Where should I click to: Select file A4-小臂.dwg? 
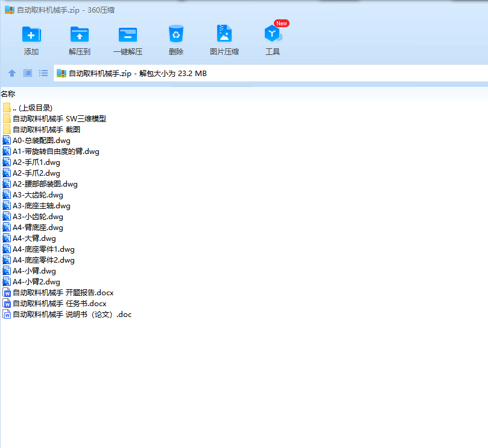(x=29, y=271)
